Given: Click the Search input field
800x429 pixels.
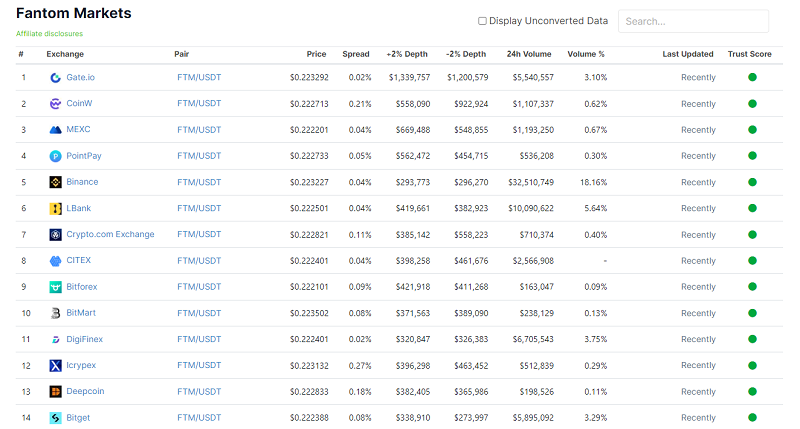Looking at the screenshot, I should click(x=693, y=21).
